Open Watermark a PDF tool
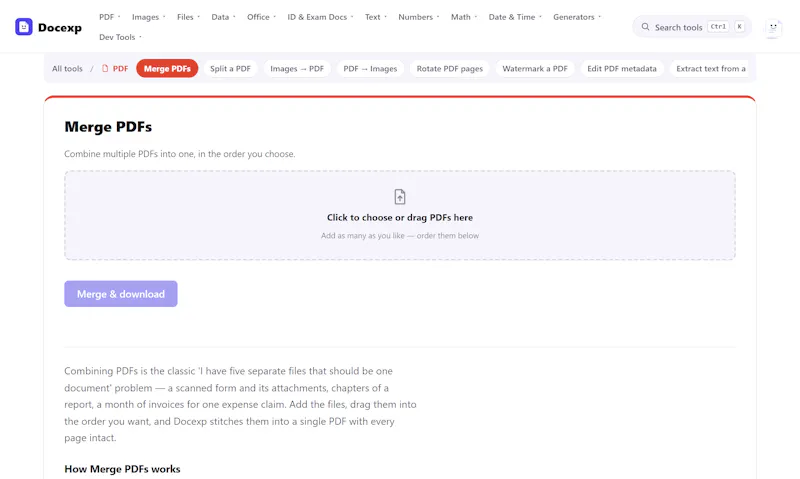800x479 pixels. 535,68
